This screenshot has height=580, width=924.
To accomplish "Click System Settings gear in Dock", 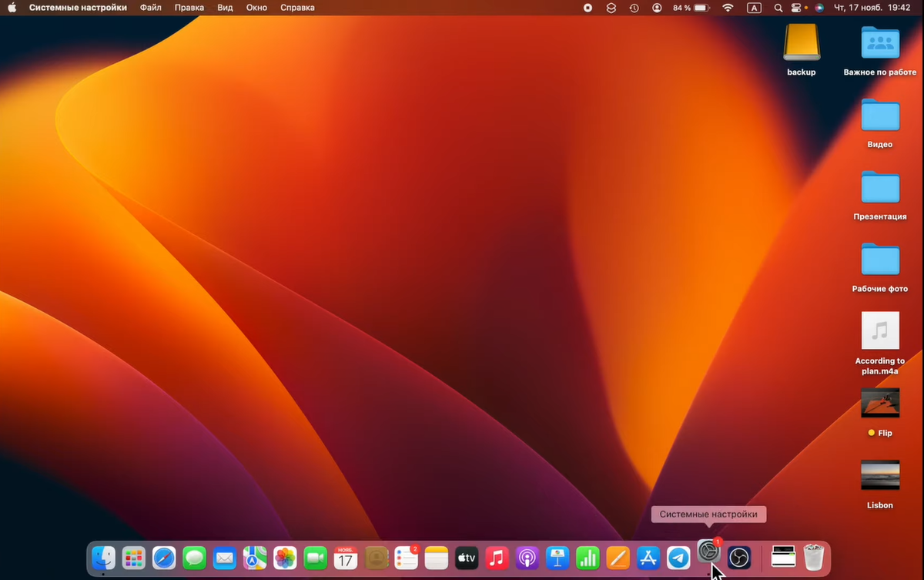I will point(708,552).
